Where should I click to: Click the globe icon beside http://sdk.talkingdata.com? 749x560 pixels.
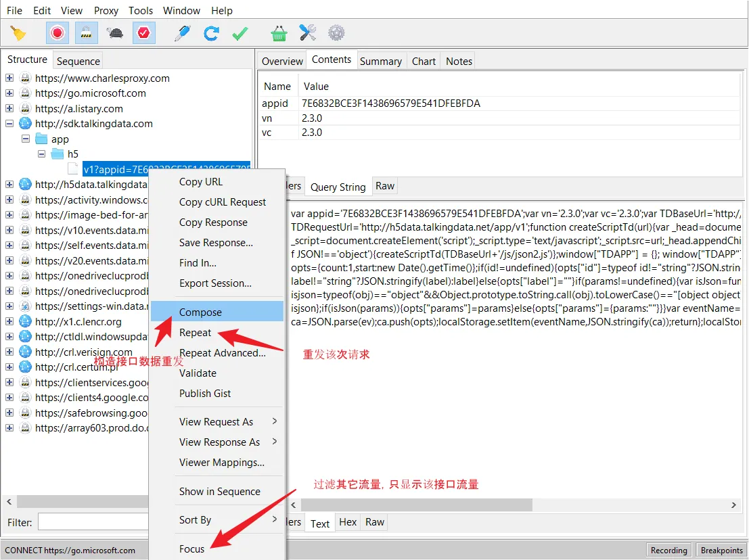click(x=25, y=124)
